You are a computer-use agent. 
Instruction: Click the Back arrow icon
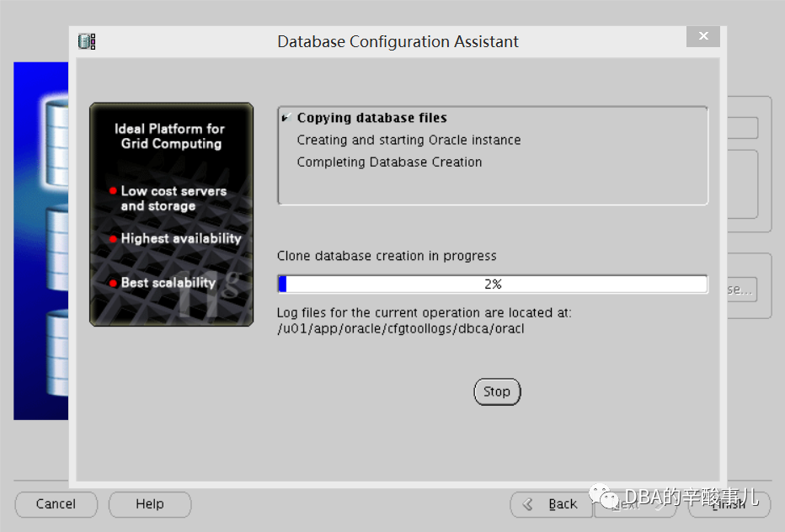pyautogui.click(x=527, y=504)
